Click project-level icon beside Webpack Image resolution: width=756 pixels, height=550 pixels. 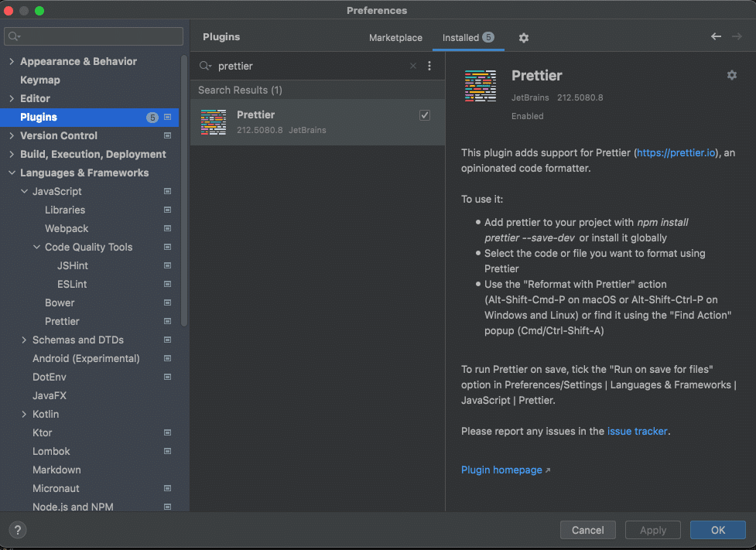[168, 228]
